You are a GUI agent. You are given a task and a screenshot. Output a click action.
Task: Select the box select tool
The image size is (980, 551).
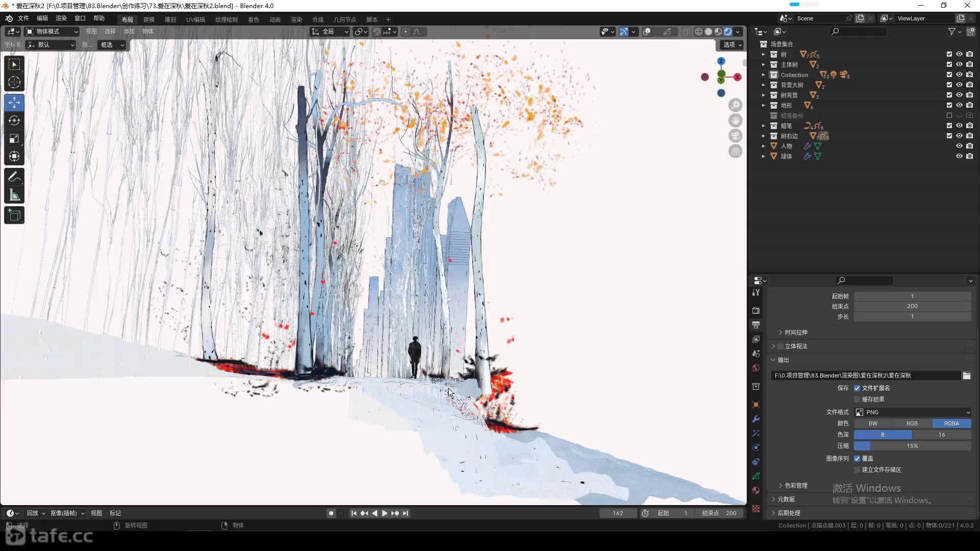(14, 64)
